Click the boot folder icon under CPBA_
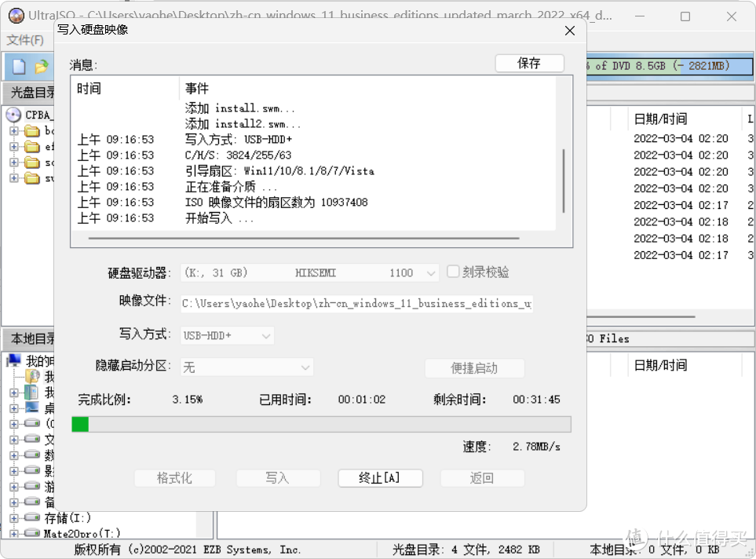This screenshot has height=559, width=756. [x=31, y=131]
